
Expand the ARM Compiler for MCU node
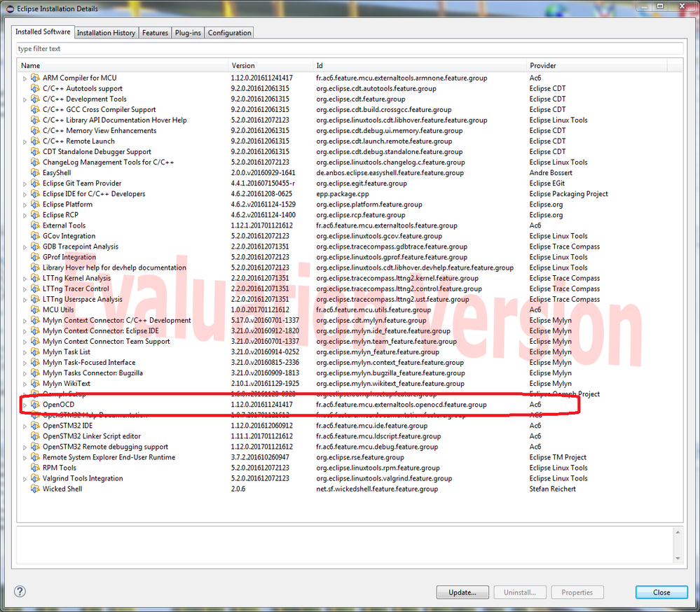pos(25,78)
